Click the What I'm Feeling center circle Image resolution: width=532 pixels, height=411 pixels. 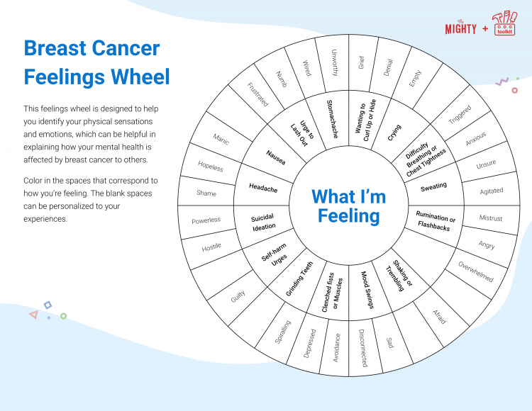coord(349,205)
